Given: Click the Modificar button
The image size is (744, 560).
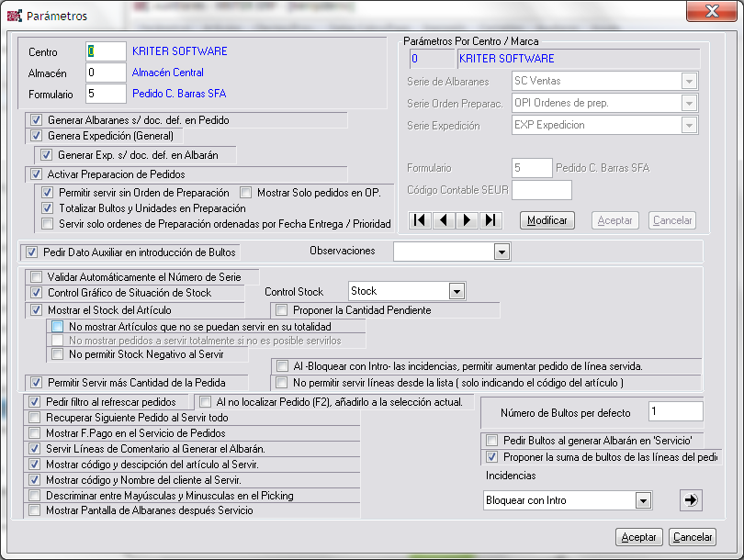Looking at the screenshot, I should pos(547,220).
